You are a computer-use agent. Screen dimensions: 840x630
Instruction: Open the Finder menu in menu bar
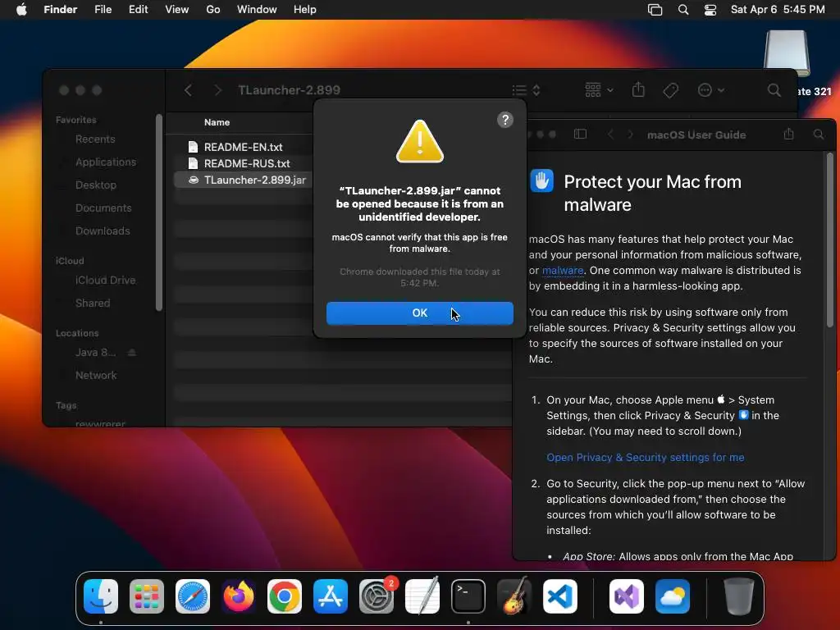[60, 10]
